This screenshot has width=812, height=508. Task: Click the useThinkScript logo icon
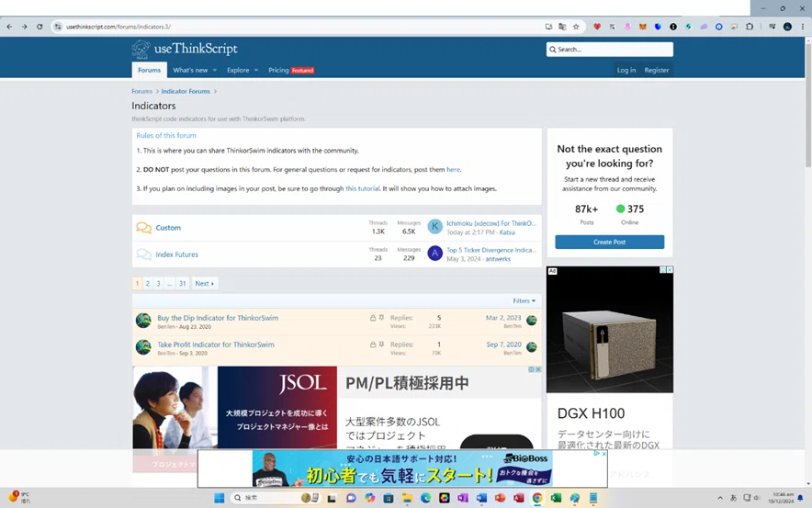[141, 50]
